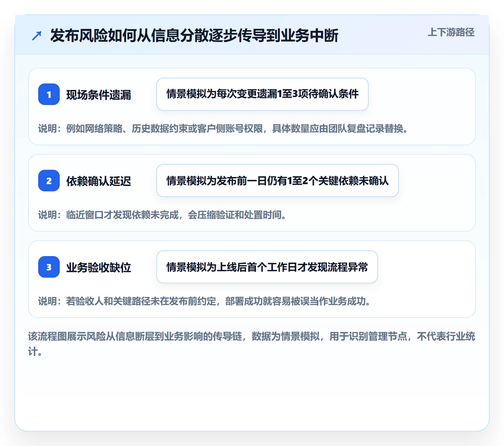The width and height of the screenshot is (504, 446).
Task: Click the note starting 说明：例如网络策略
Action: (223, 129)
